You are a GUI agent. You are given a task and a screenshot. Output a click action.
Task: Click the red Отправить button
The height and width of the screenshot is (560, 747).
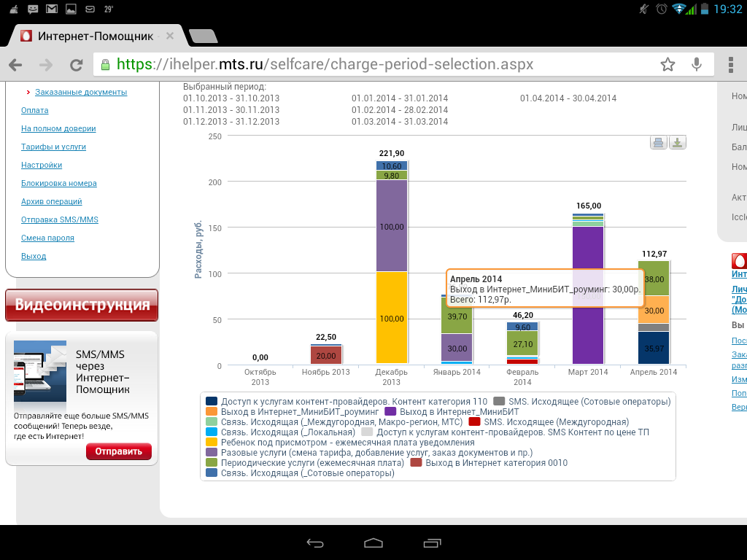click(x=119, y=451)
